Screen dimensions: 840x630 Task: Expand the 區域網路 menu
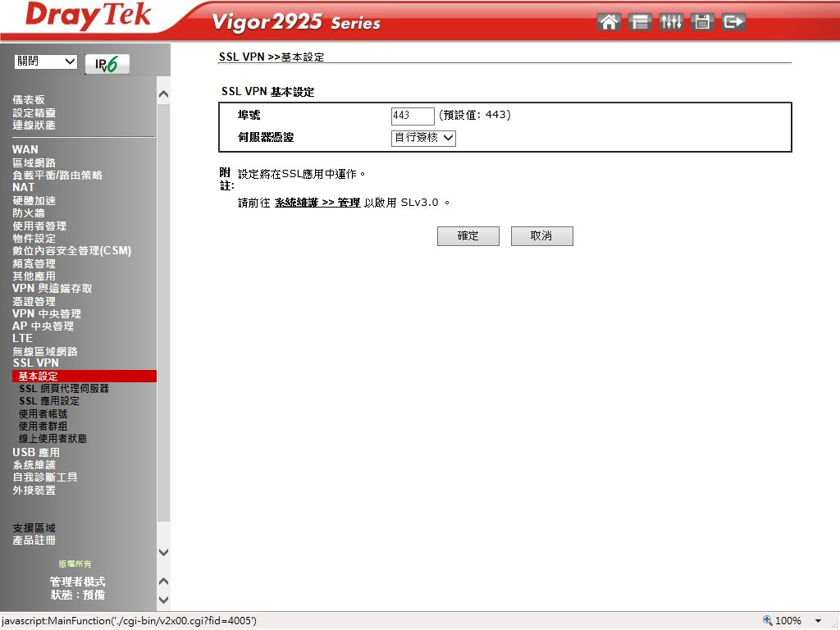(34, 162)
